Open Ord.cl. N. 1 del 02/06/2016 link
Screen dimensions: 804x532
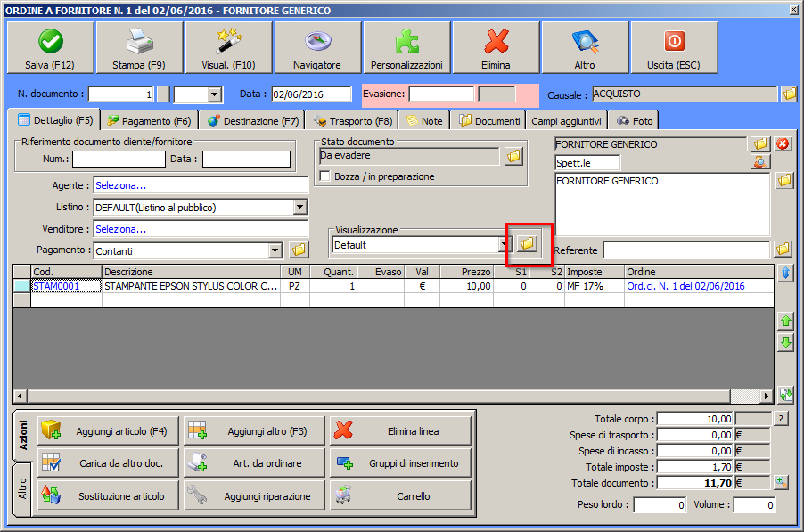[685, 286]
